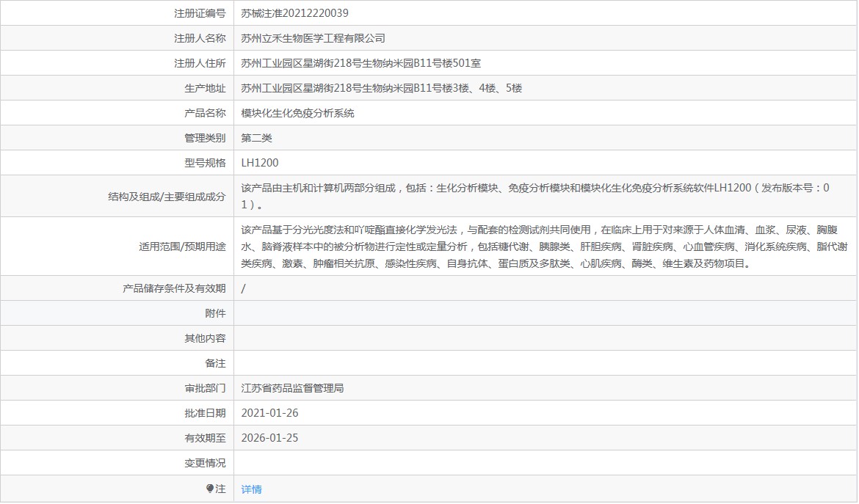
Task: Click the 管理类别 label
Action: [x=205, y=138]
